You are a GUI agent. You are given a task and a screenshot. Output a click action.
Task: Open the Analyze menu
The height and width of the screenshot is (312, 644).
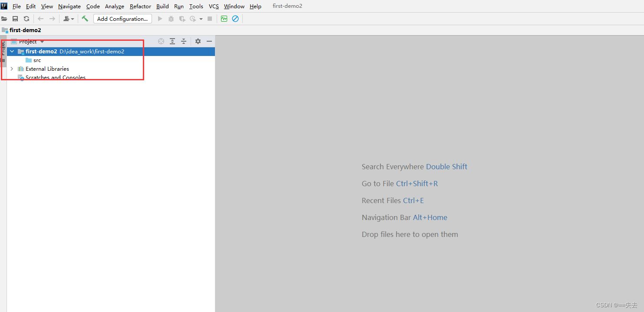pos(115,6)
